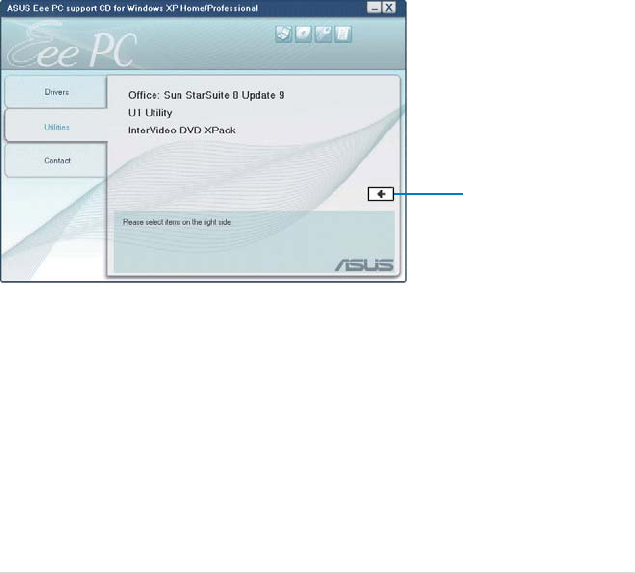635x574 pixels.
Task: Close the ASUS Eee PC support window
Action: (x=389, y=8)
